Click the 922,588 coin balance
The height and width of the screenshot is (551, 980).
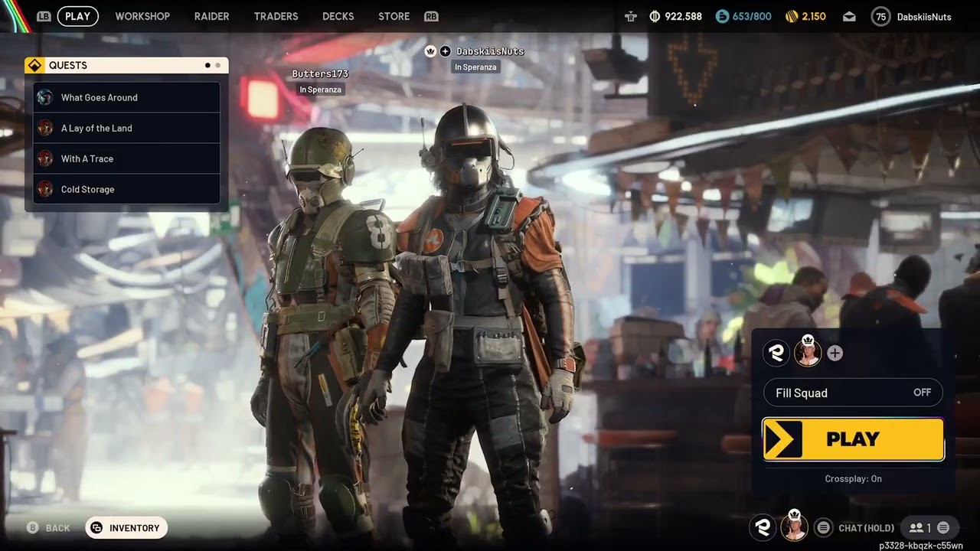[683, 16]
